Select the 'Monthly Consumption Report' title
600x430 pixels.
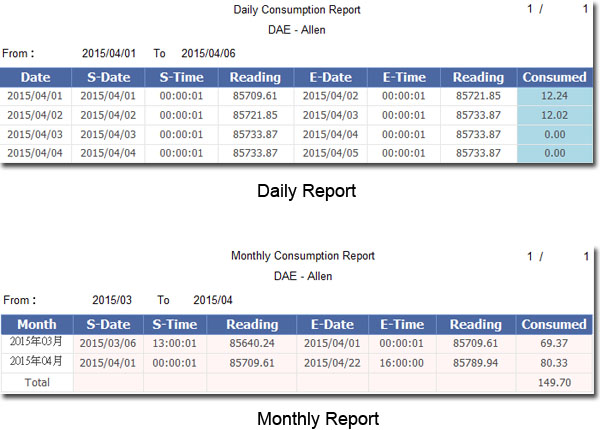point(303,256)
